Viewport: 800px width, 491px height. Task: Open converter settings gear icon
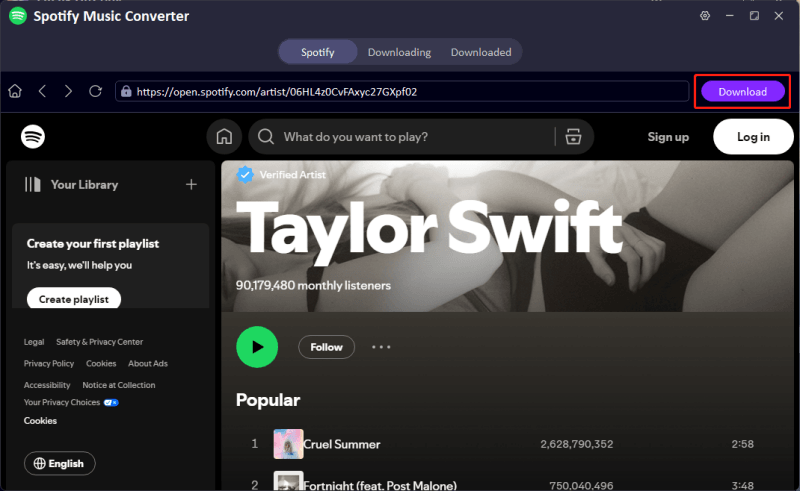705,16
